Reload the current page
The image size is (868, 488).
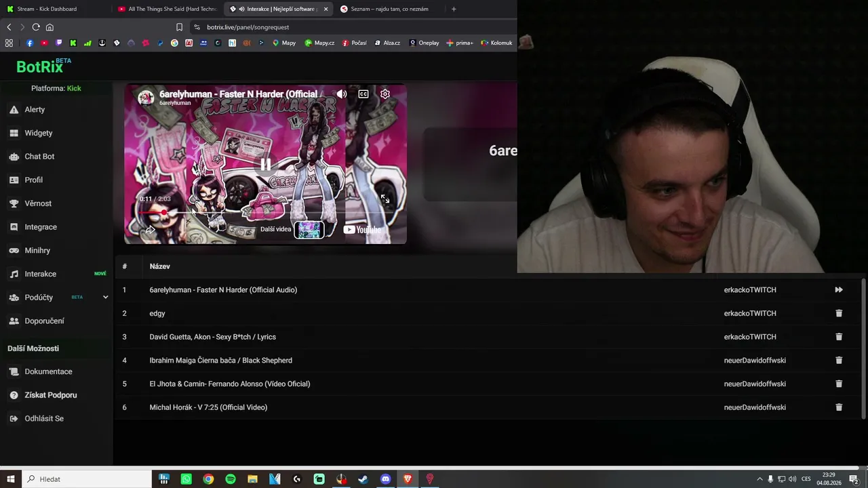36,27
